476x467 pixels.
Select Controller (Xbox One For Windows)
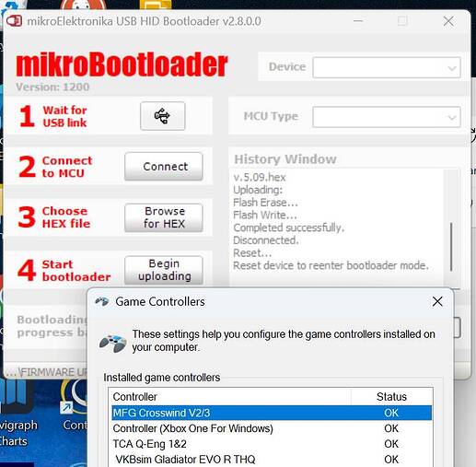[x=272, y=428]
